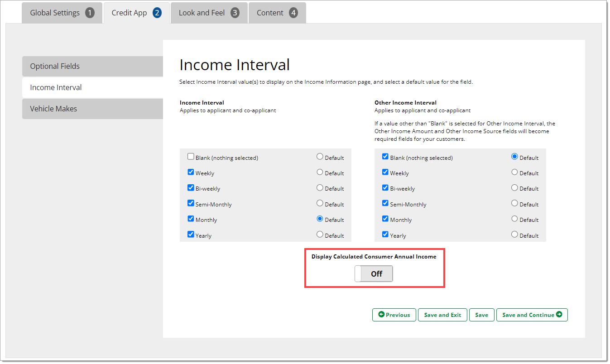Screen dimensions: 610x364
Task: Open the Global Settings tab
Action: pos(62,13)
